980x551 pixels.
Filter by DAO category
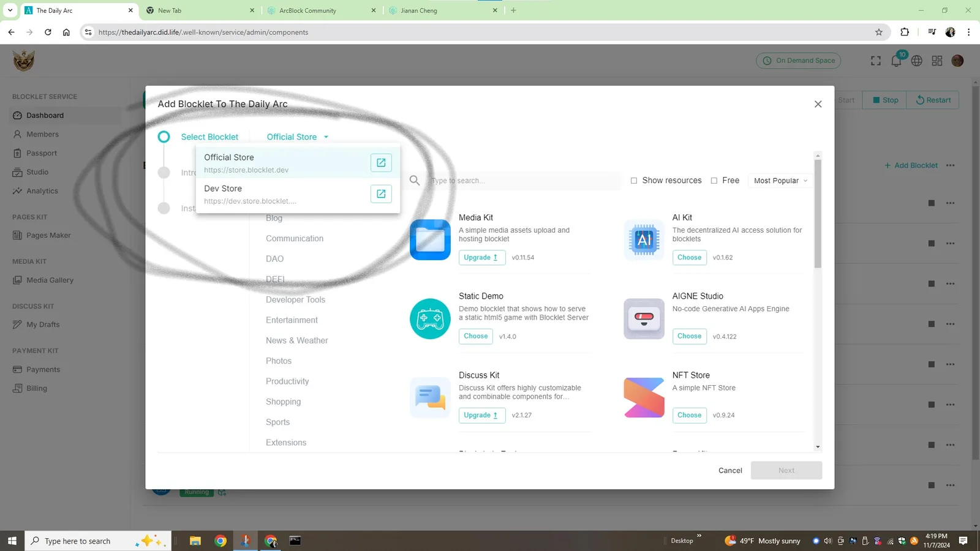[274, 259]
